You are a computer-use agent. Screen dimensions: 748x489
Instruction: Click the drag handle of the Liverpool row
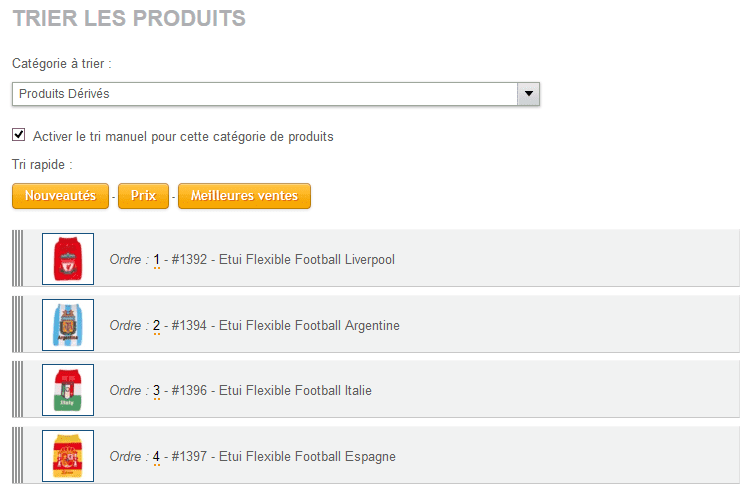point(18,258)
